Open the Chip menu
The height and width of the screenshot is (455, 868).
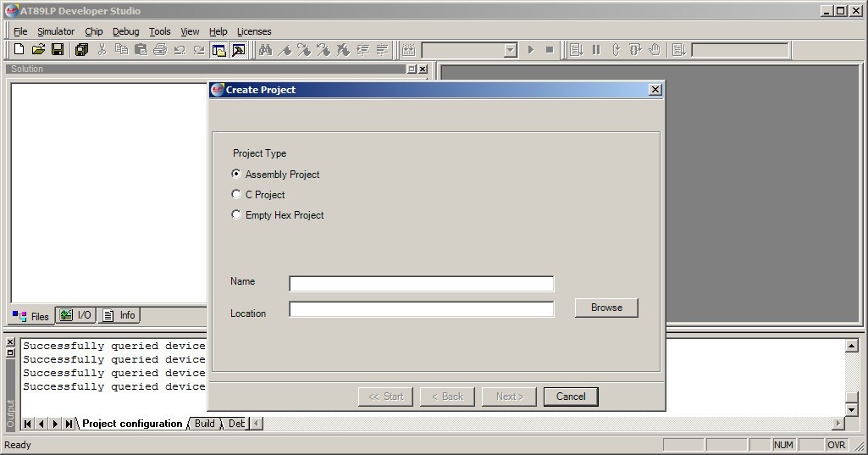pos(93,31)
